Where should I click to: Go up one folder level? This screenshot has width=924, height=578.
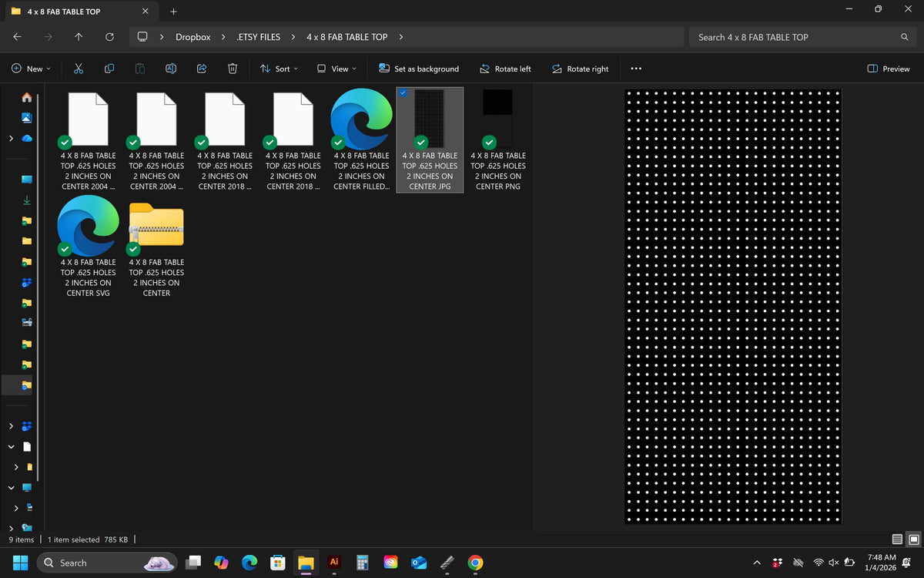(79, 37)
